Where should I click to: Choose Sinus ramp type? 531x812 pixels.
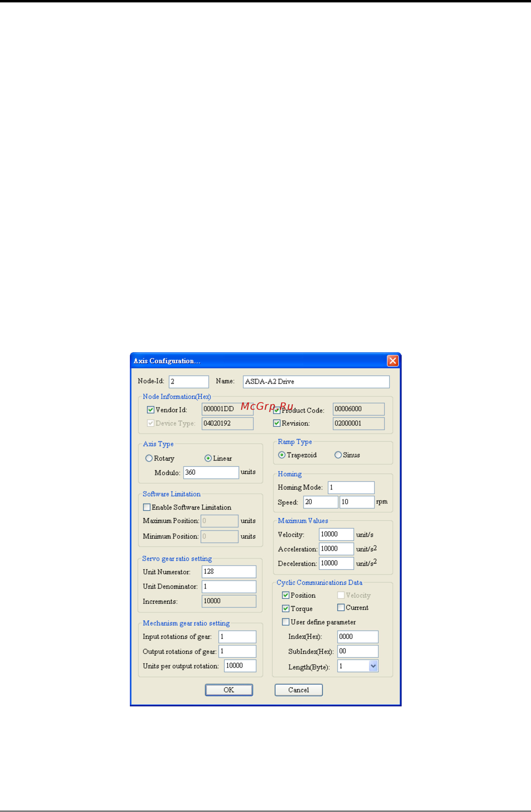tap(338, 455)
